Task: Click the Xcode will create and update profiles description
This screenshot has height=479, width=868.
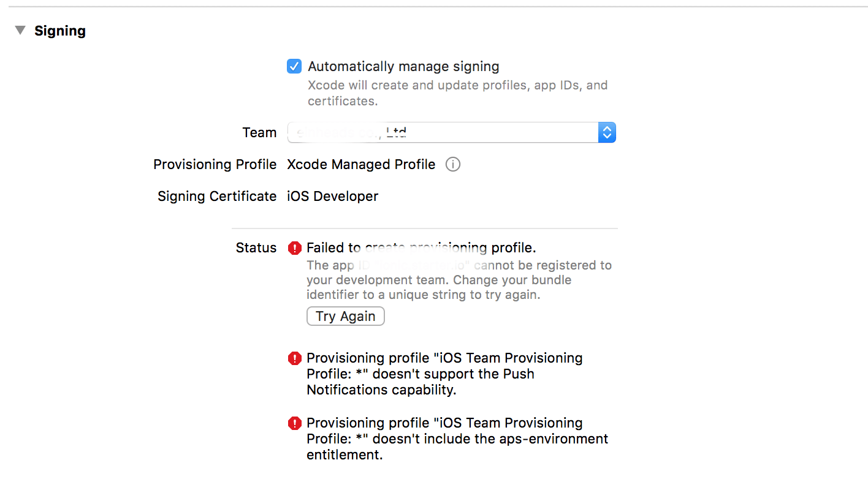Action: pyautogui.click(x=457, y=93)
